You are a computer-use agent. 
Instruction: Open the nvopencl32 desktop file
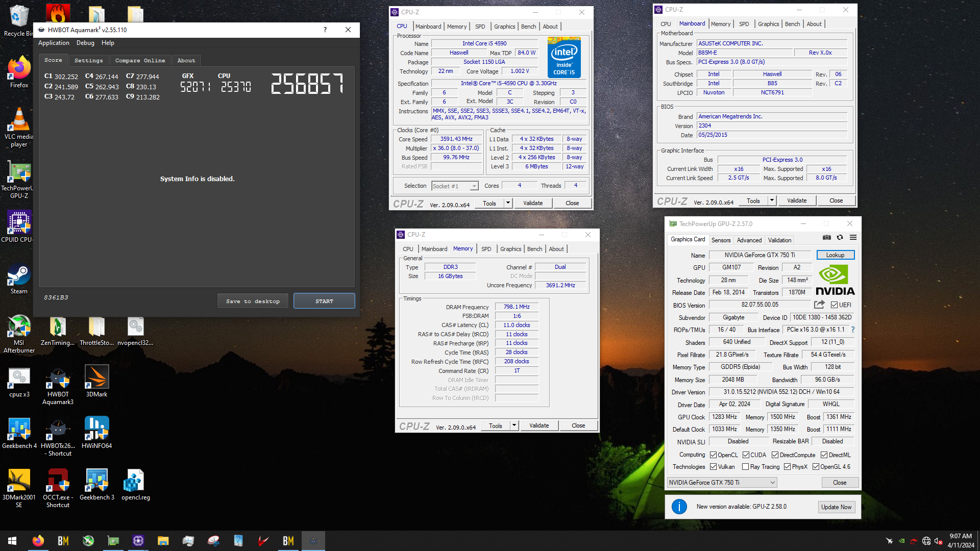point(135,331)
